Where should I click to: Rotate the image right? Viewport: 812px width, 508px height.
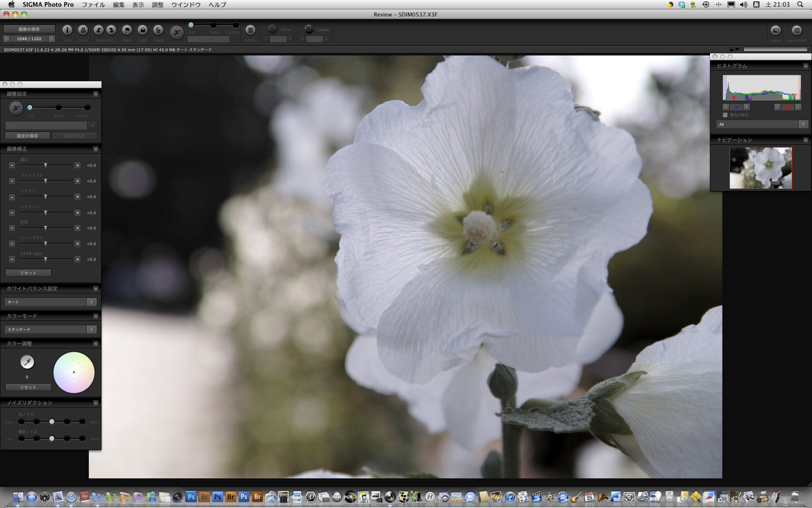[110, 30]
